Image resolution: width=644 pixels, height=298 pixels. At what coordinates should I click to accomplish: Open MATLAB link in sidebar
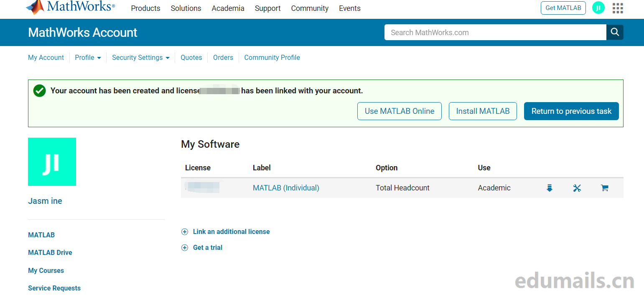pos(41,235)
